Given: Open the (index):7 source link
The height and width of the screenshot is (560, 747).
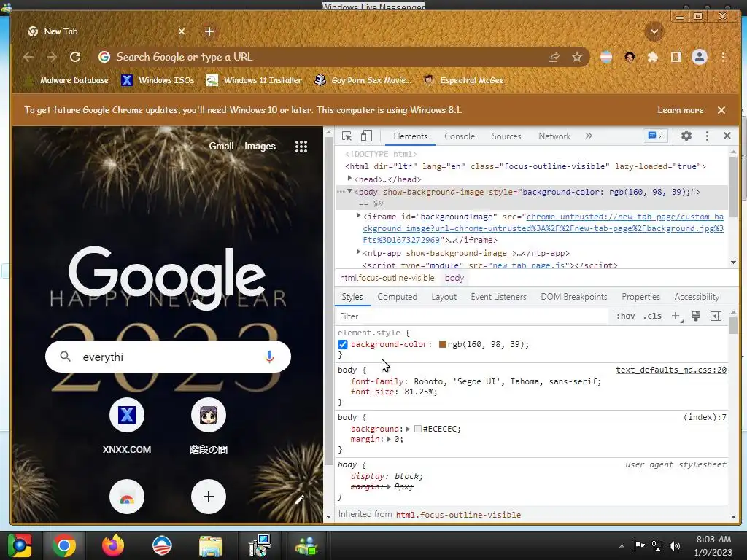Looking at the screenshot, I should pyautogui.click(x=705, y=418).
